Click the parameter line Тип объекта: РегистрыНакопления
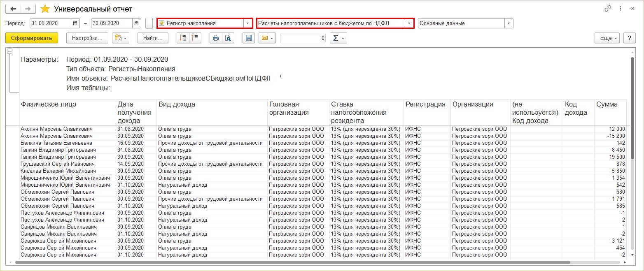Image resolution: width=644 pixels, height=271 pixels. point(121,69)
